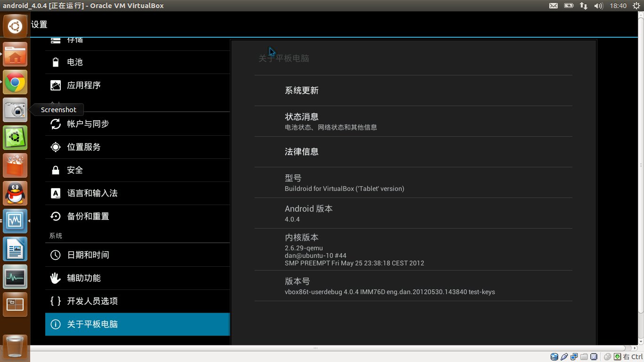This screenshot has height=362, width=644.
Task: Open the partially visible 存储 settings row
Action: click(x=137, y=43)
